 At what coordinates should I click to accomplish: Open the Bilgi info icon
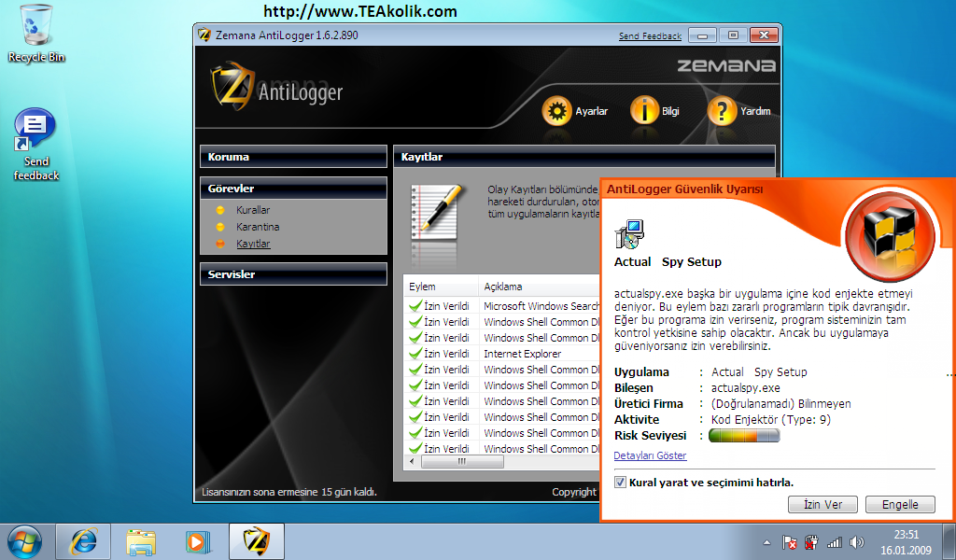pos(644,111)
